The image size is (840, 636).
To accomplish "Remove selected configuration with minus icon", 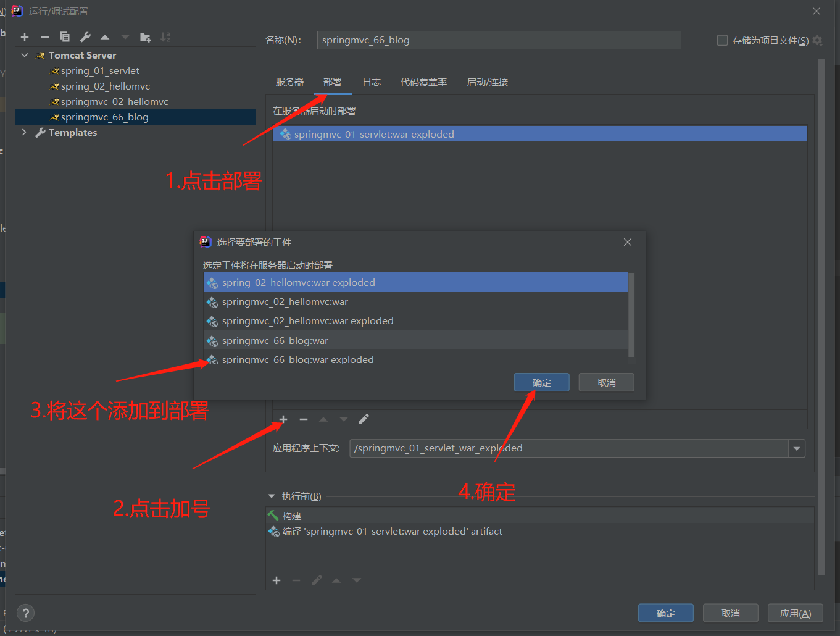I will tap(44, 37).
